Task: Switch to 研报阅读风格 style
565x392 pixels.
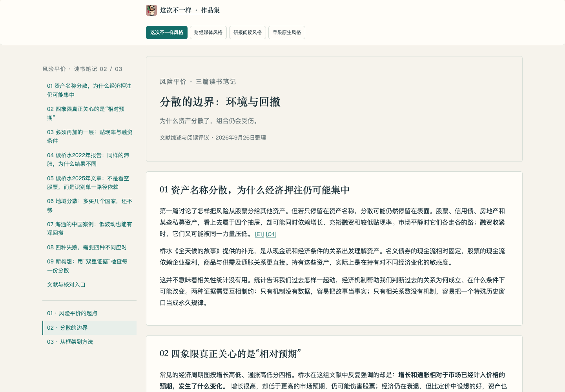Action: [248, 33]
